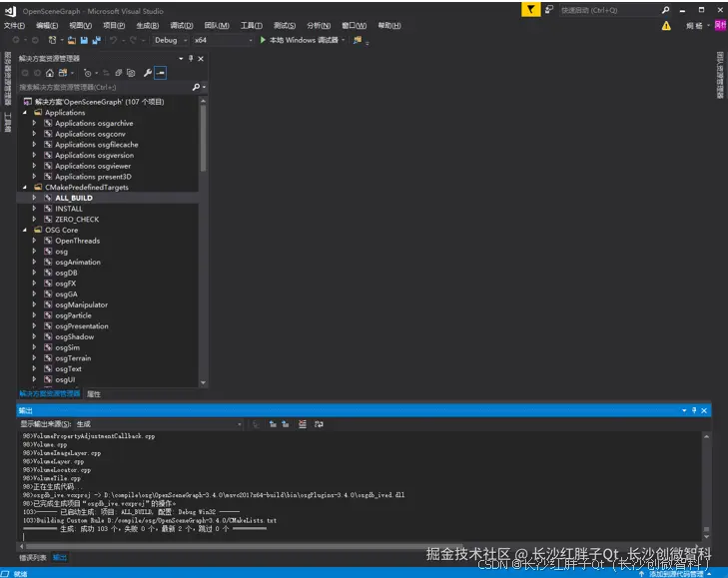Toggle auto-hide pin on the Output panel
The width and height of the screenshot is (728, 578).
click(694, 410)
